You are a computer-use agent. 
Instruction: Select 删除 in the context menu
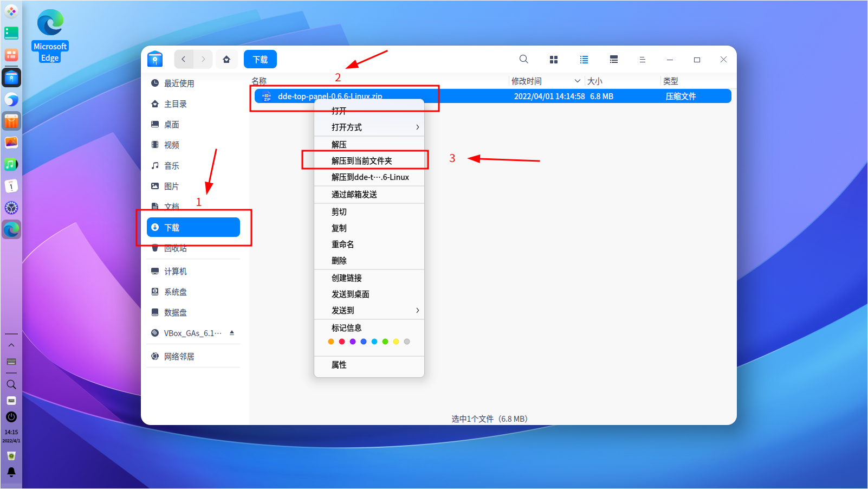[369, 261]
